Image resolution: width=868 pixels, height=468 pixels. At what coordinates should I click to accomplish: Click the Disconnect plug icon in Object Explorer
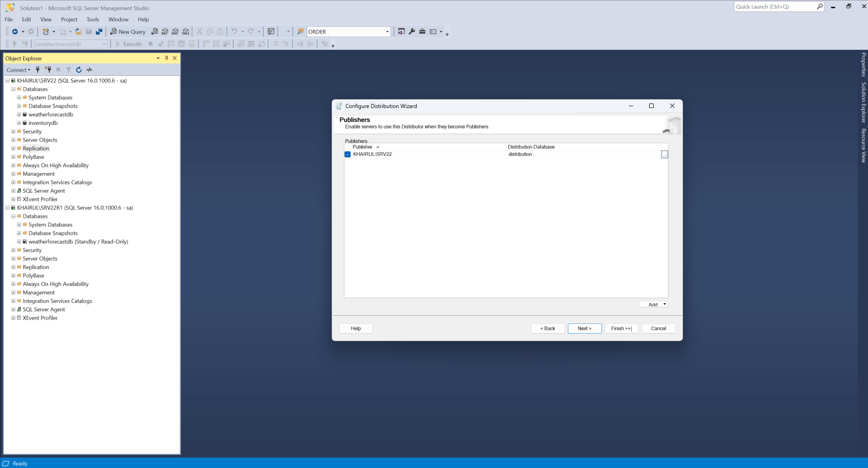pos(48,70)
